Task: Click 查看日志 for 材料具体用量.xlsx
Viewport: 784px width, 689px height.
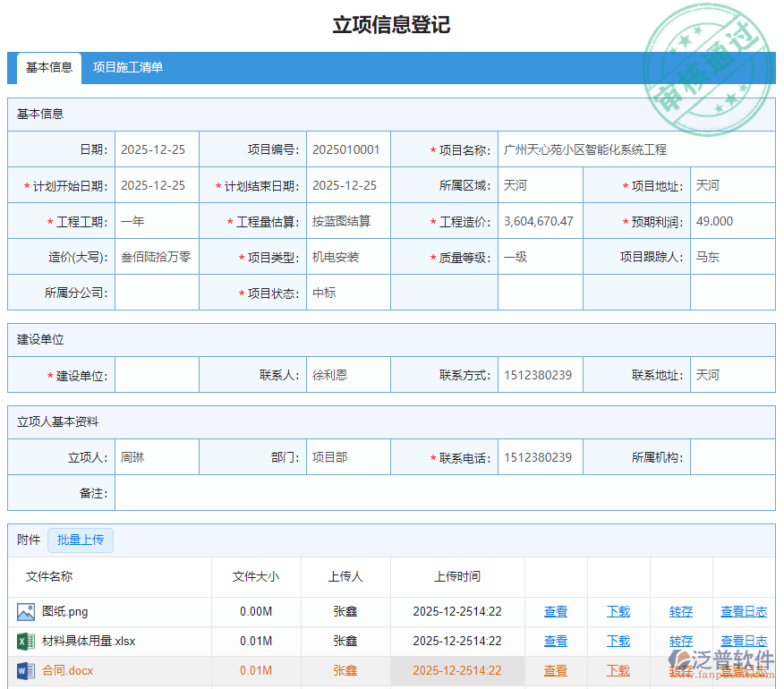Action: point(744,641)
